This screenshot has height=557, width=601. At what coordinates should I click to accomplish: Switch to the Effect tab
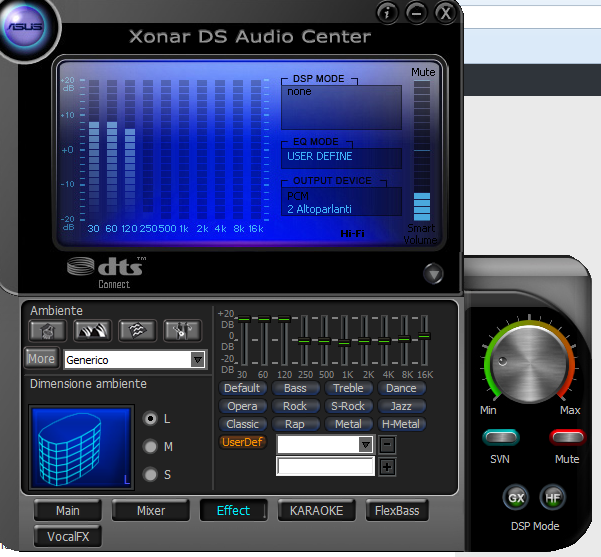coord(233,511)
